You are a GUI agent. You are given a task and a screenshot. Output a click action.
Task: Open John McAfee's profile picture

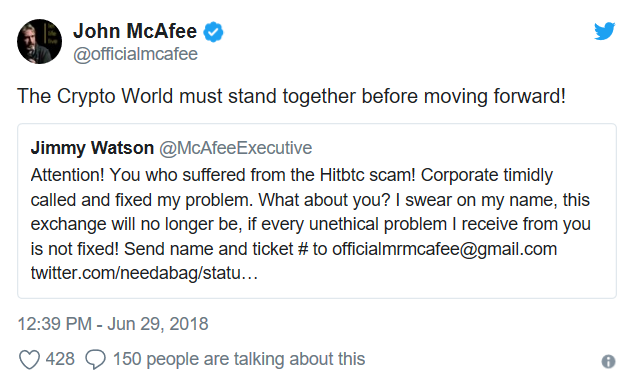[39, 41]
